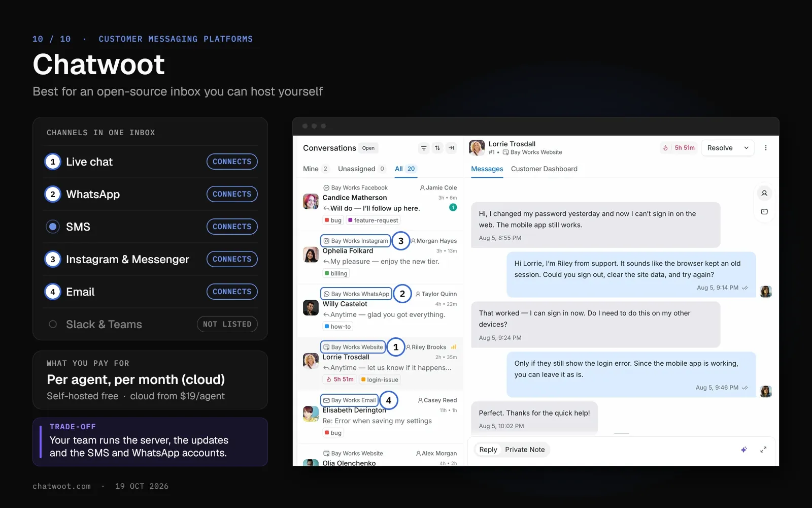The height and width of the screenshot is (508, 812).
Task: Click Lorrie Trosdall's avatar in the chat header
Action: [x=477, y=148]
